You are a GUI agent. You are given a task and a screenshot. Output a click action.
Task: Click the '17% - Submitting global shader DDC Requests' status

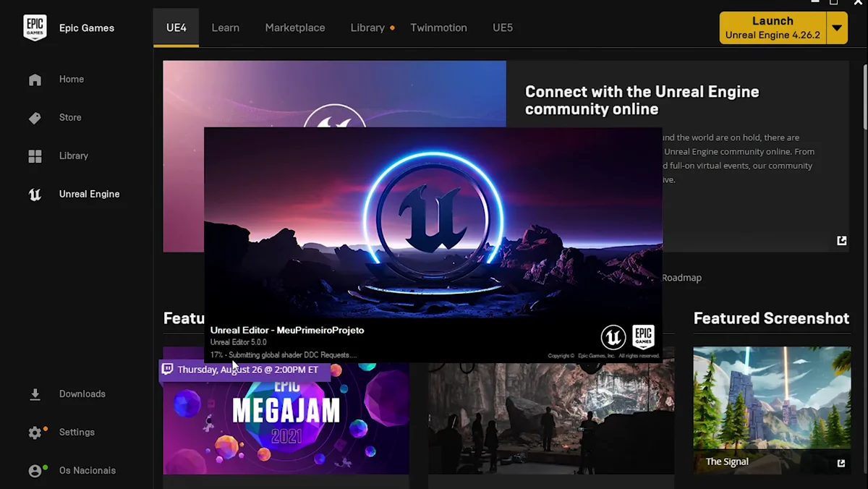[284, 355]
